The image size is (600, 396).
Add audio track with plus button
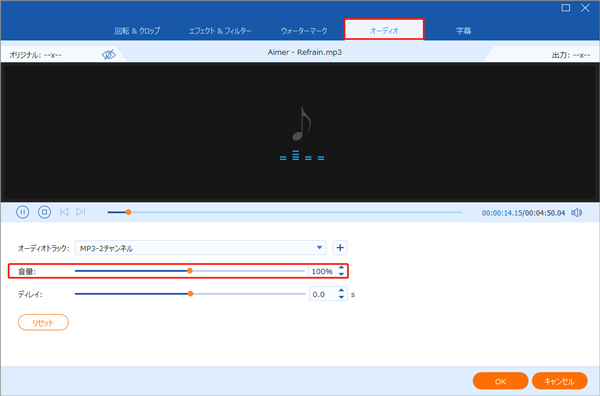[x=340, y=248]
